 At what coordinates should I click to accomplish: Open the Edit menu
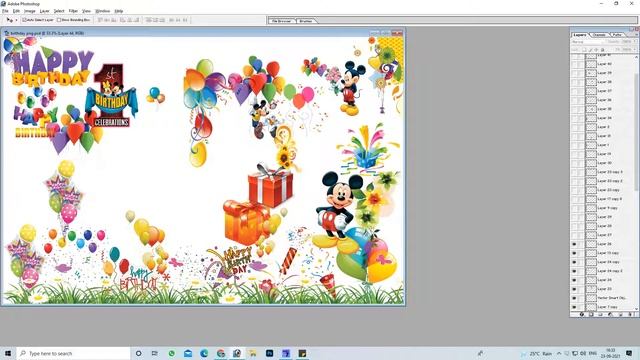point(16,11)
